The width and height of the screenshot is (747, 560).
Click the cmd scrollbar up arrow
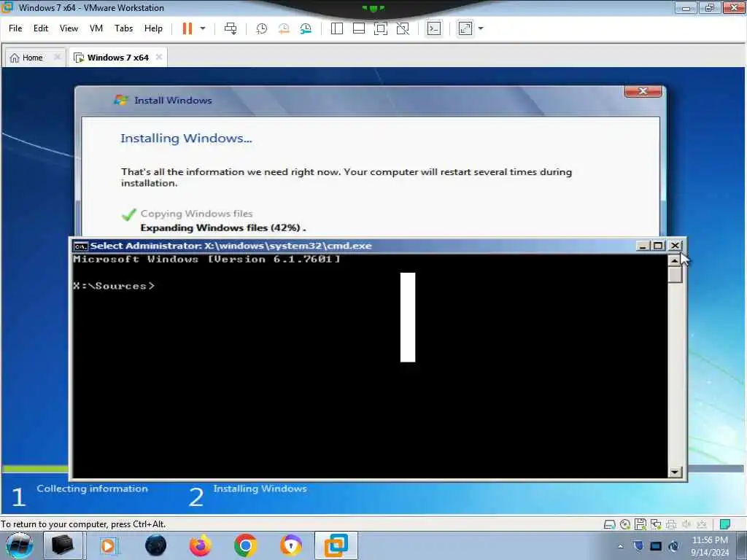(675, 260)
